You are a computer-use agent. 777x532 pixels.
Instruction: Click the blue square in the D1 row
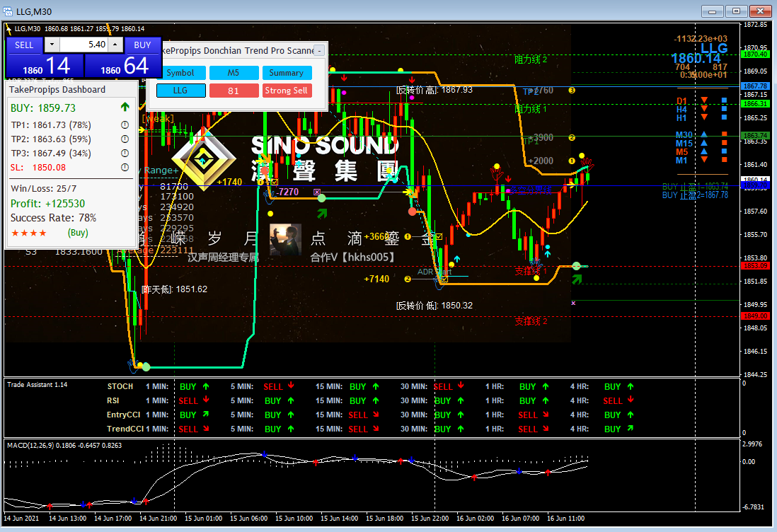tap(724, 100)
